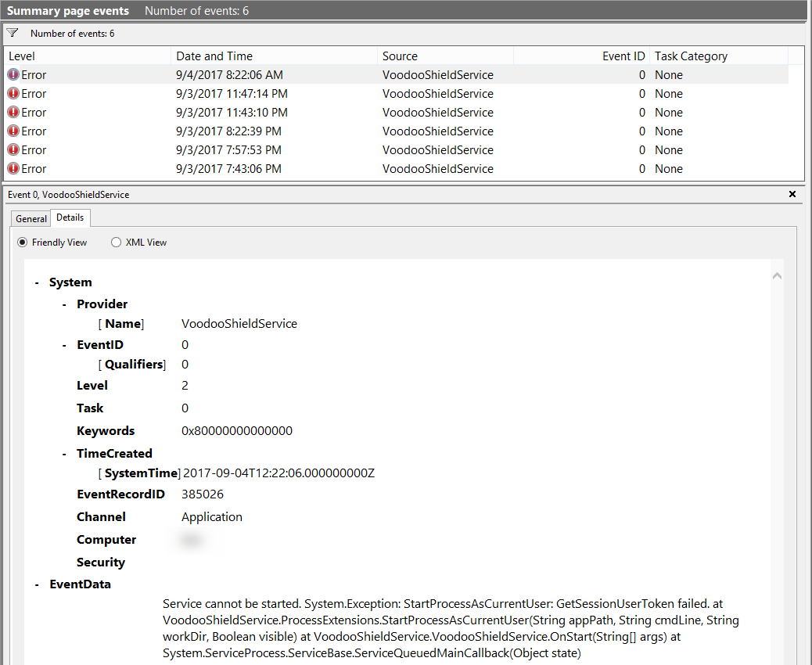
Task: Select the 9/3/2017 7:57:53 PM date cell
Action: 228,149
